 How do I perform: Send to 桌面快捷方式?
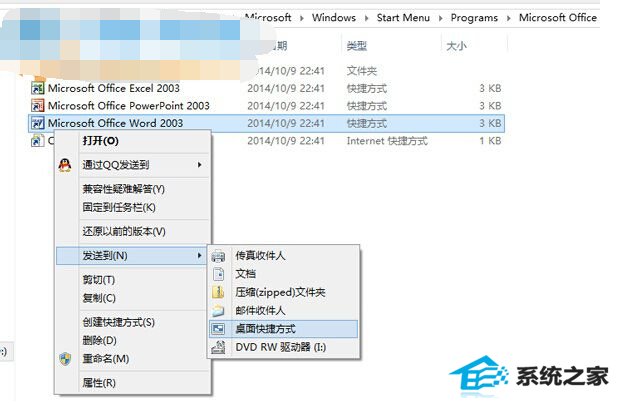pos(283,329)
